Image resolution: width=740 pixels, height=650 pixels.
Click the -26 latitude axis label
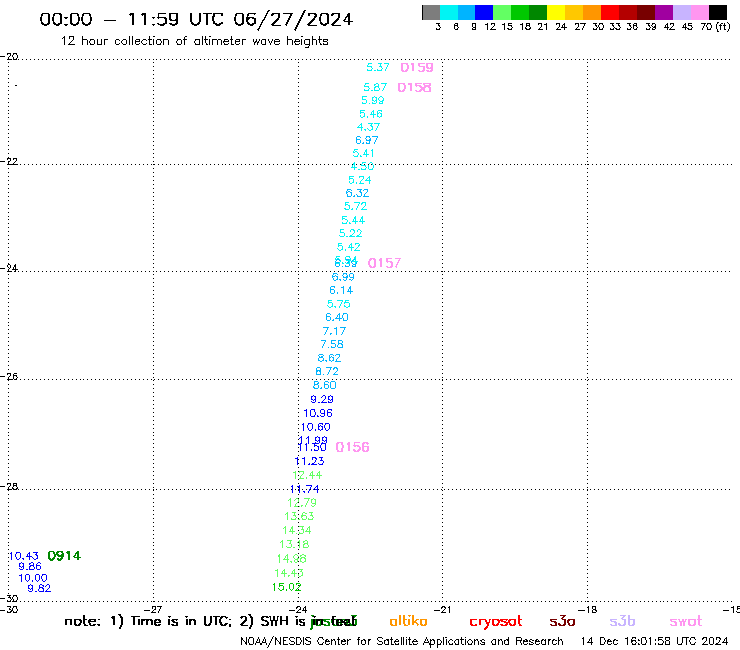pos(9,376)
